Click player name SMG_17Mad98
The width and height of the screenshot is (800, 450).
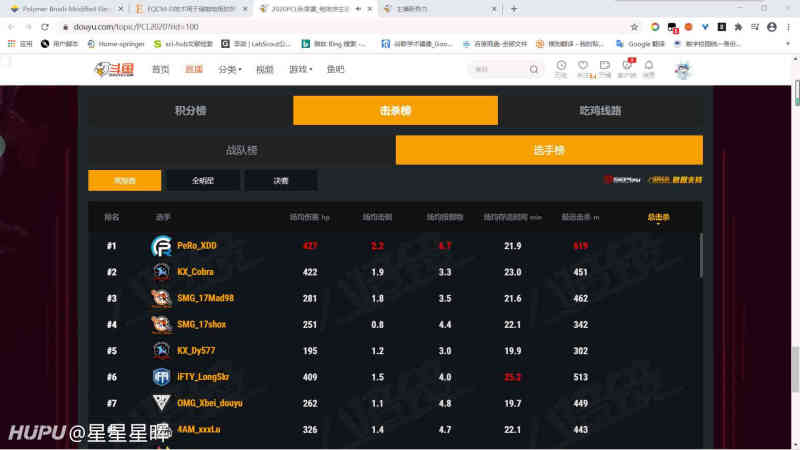205,298
